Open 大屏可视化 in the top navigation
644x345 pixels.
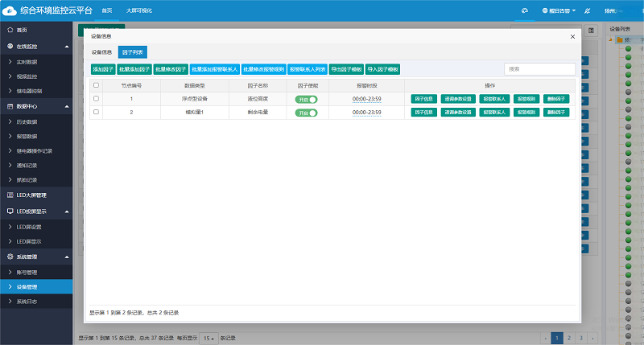point(138,11)
